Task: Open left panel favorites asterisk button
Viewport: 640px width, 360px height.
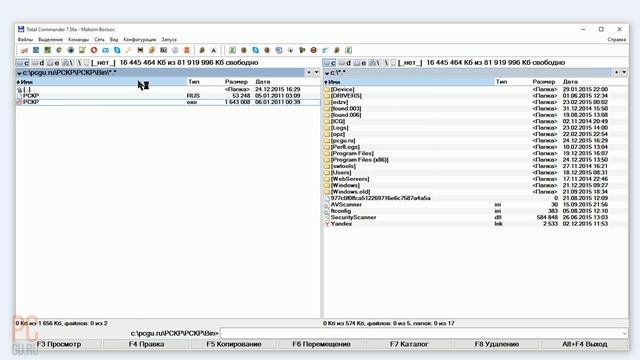Action: tap(309, 72)
